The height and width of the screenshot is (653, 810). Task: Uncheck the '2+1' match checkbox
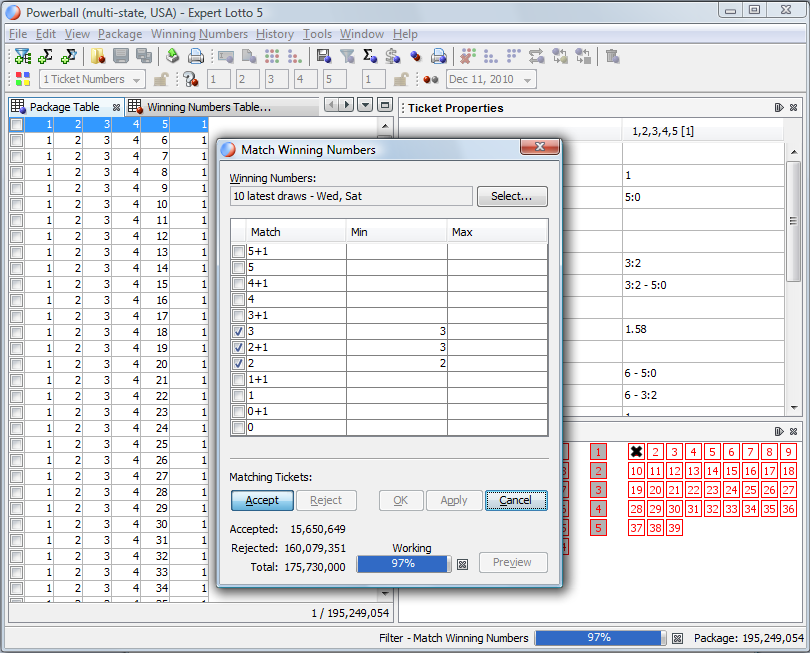[x=238, y=347]
